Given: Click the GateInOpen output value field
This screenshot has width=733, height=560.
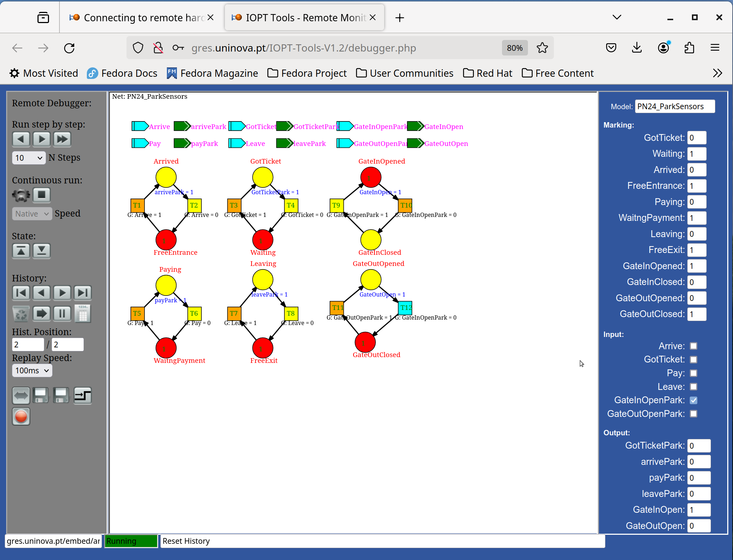Looking at the screenshot, I should pos(699,510).
